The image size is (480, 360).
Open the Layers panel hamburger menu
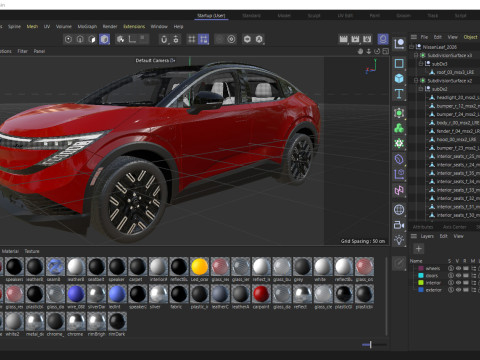click(414, 236)
